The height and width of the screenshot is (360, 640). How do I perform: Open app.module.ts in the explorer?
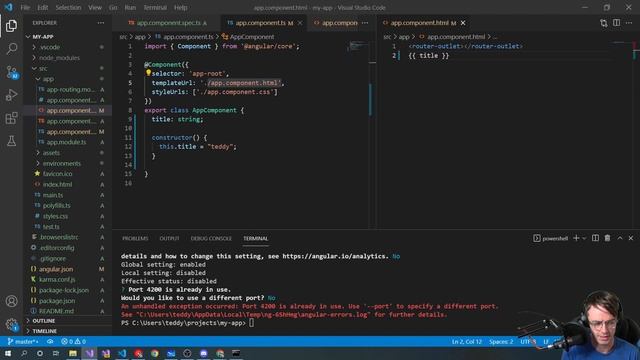[66, 142]
